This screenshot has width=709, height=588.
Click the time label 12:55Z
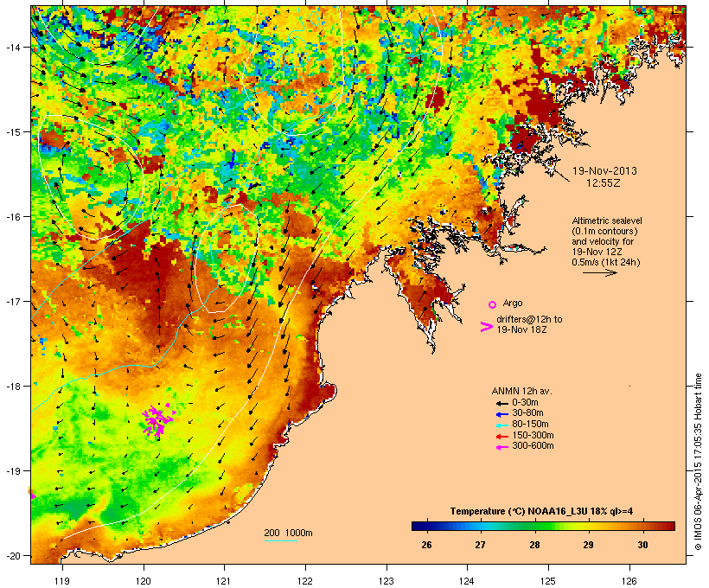(x=604, y=183)
